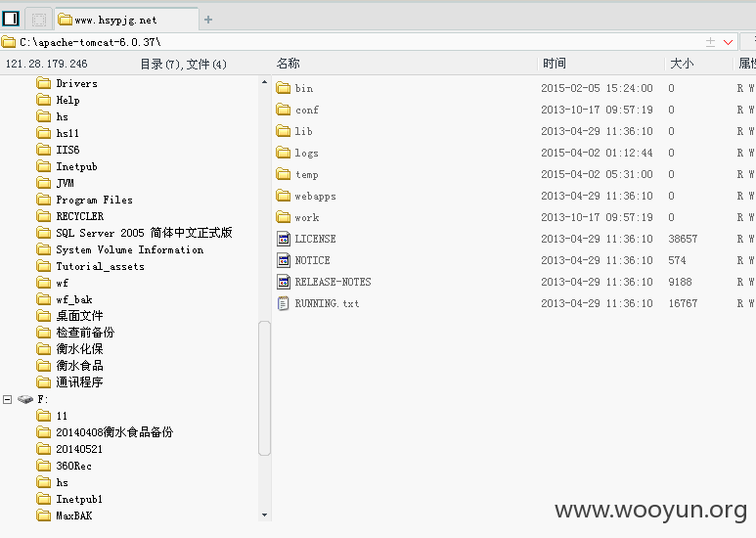756x538 pixels.
Task: Select the temp folder icon
Action: (x=284, y=174)
